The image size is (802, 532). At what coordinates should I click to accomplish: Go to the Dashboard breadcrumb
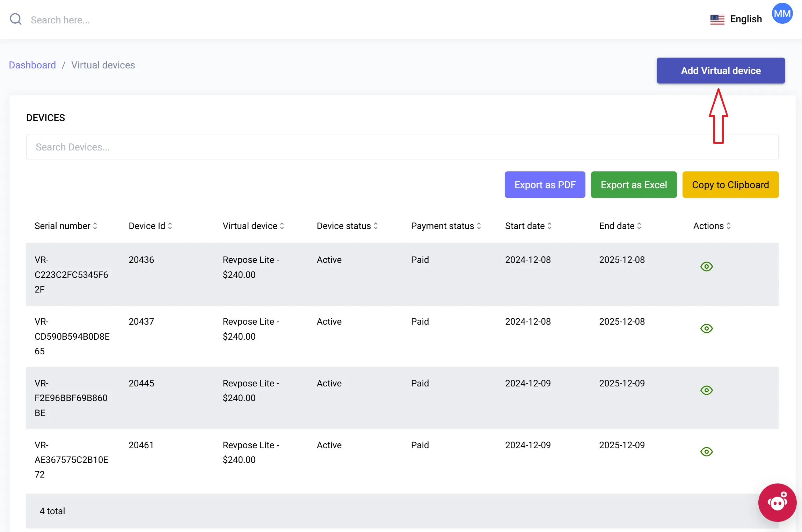[x=32, y=65]
